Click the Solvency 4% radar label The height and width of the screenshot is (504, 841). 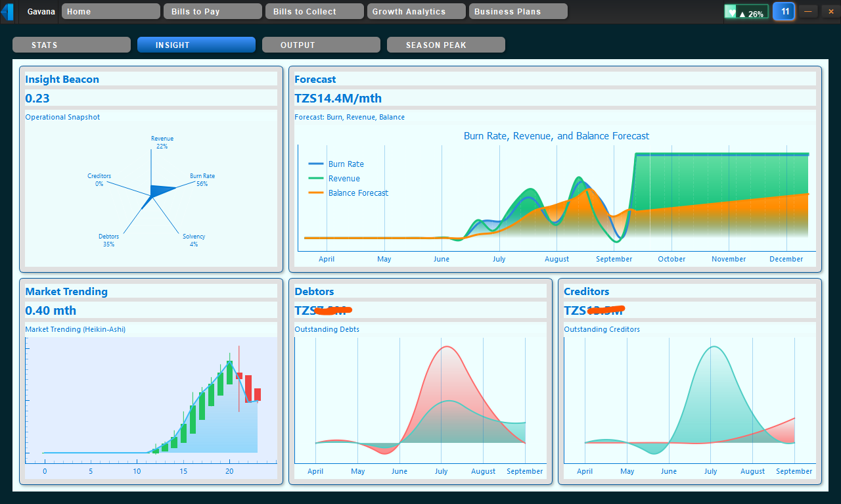[x=194, y=241]
